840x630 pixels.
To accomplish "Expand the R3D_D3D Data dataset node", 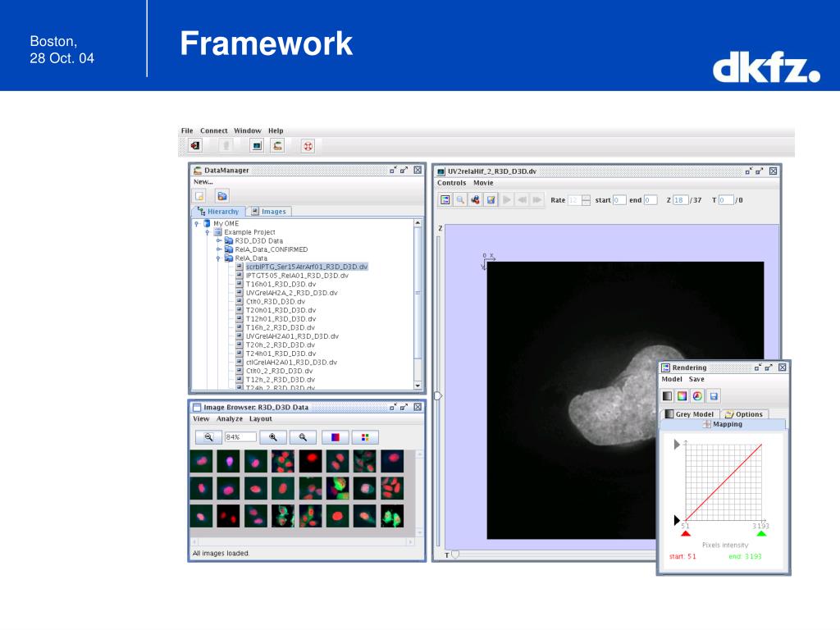I will (x=218, y=240).
